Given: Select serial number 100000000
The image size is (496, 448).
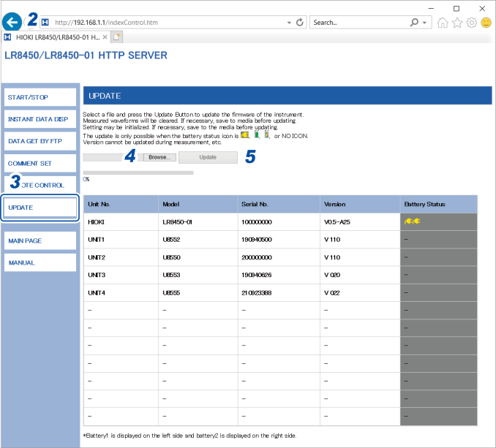Looking at the screenshot, I should coord(279,222).
